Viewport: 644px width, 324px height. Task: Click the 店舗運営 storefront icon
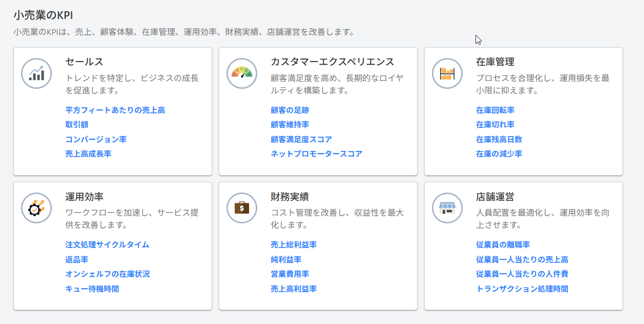pos(447,208)
